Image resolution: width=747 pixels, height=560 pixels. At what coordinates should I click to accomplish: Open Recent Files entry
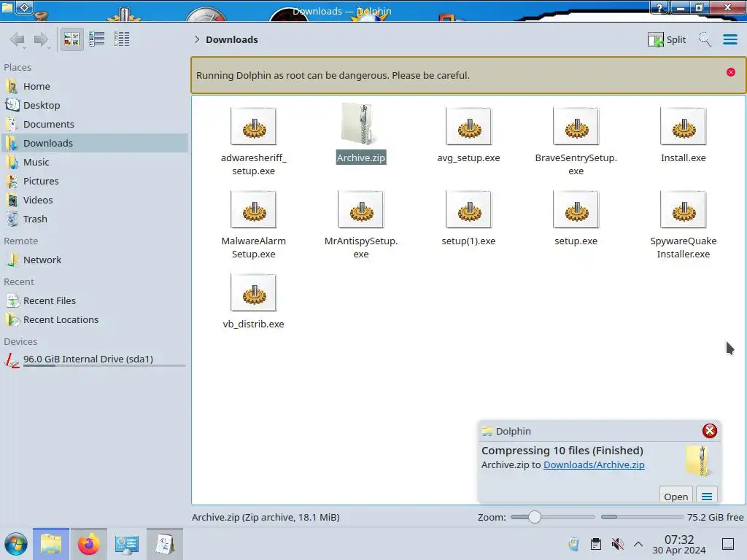94,301
